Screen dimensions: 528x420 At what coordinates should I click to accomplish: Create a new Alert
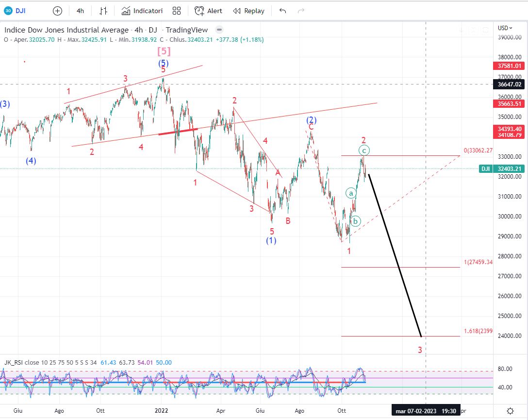click(x=209, y=11)
